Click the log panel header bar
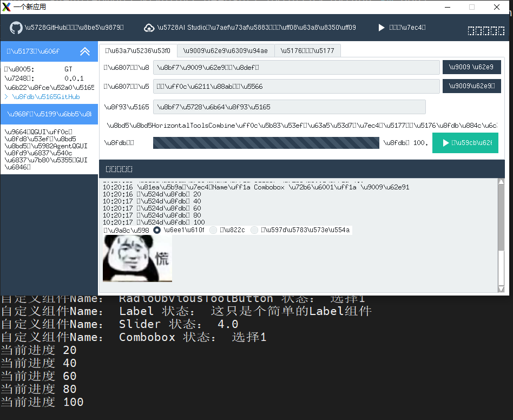 (x=302, y=169)
